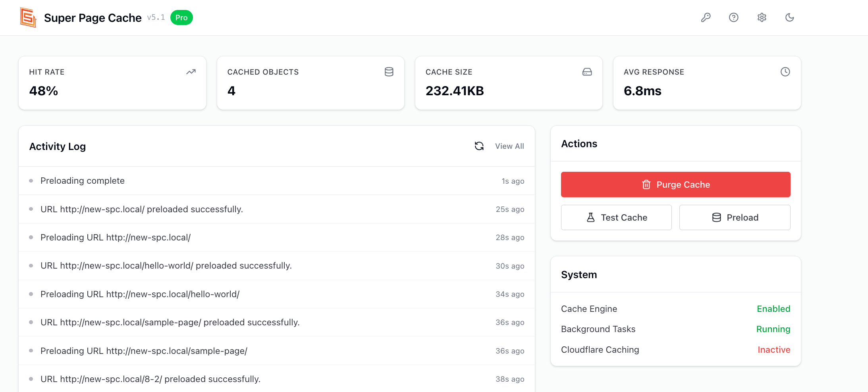Image resolution: width=868 pixels, height=392 pixels.
Task: Click the green Pro badge
Action: [x=181, y=17]
